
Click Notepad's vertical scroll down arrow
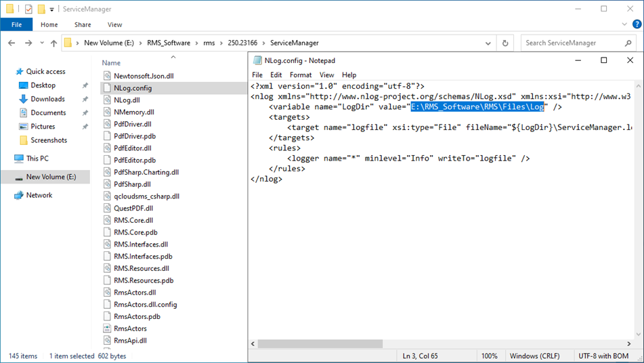point(639,334)
